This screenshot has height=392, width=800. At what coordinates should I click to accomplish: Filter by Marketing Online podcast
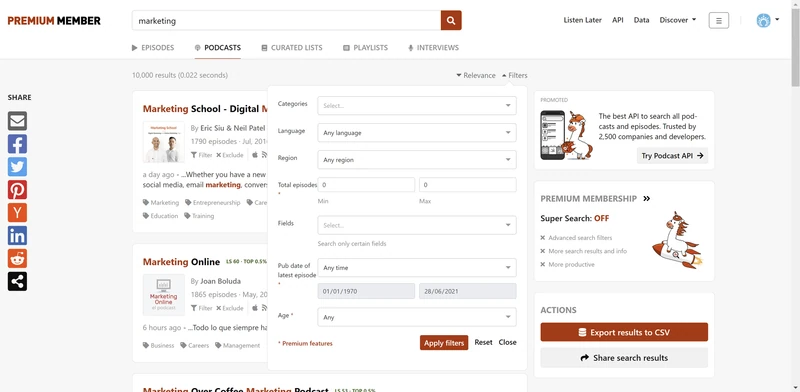pyautogui.click(x=202, y=308)
